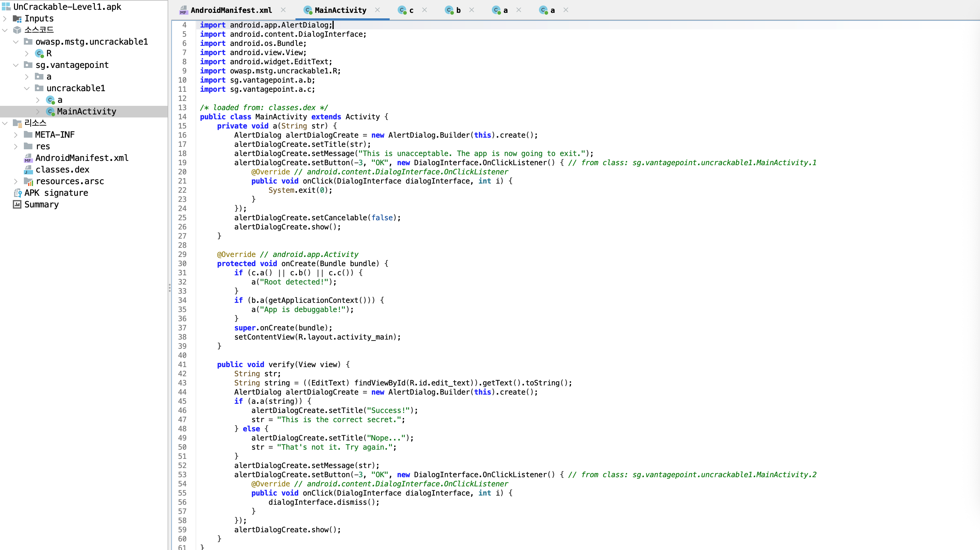The height and width of the screenshot is (550, 980).
Task: Click the classes.dex file icon
Action: pos(28,170)
